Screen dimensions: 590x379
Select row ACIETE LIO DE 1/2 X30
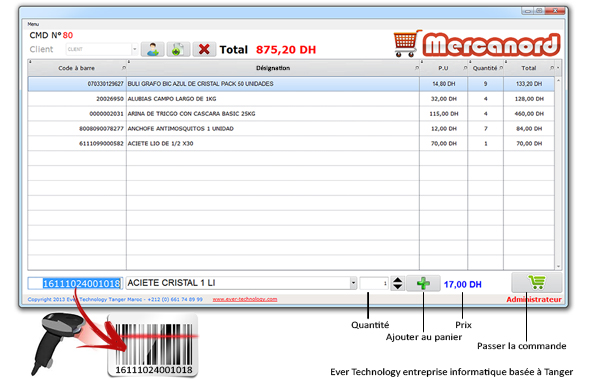click(291, 144)
